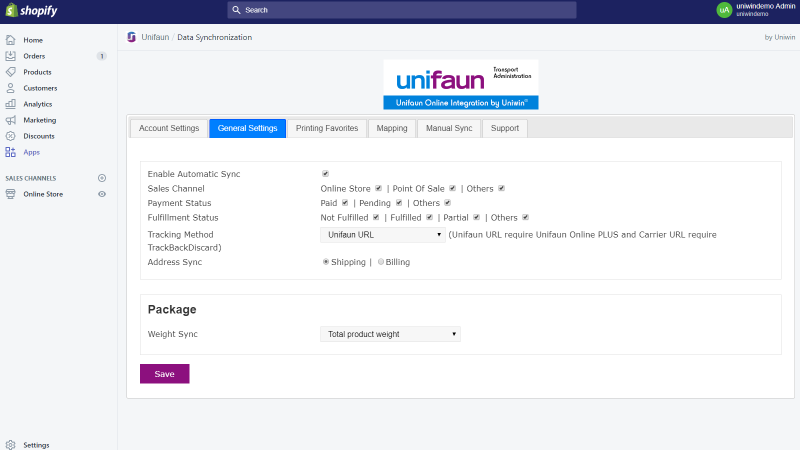This screenshot has height=450, width=800.
Task: Click the Apps grid icon
Action: (11, 152)
